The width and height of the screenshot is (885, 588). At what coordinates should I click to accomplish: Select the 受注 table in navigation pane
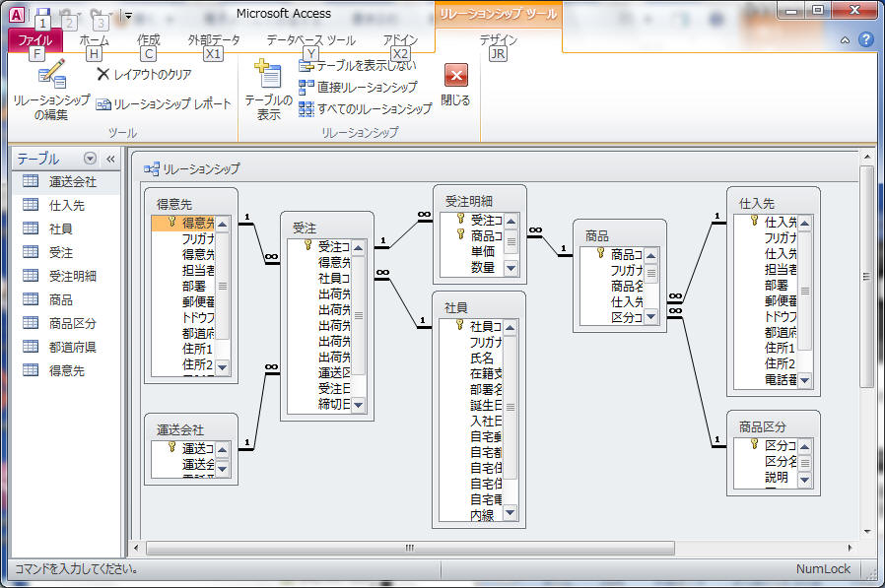[x=66, y=253]
